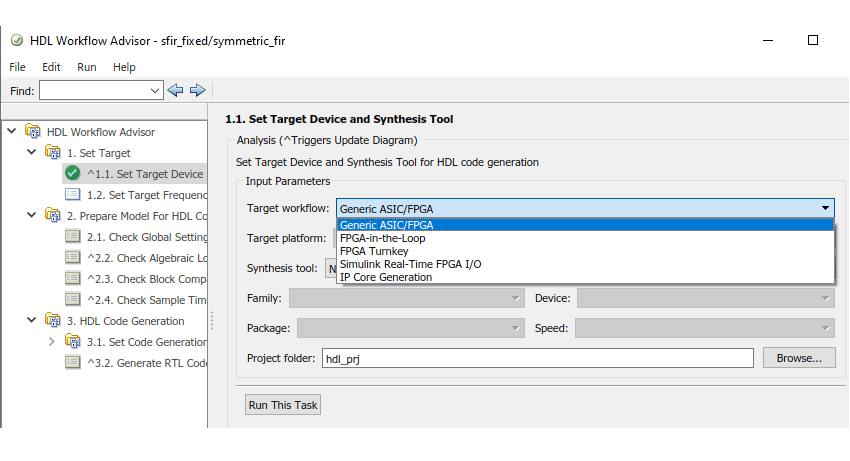Click the Check Global Settings task icon
850x461 pixels.
coord(72,237)
